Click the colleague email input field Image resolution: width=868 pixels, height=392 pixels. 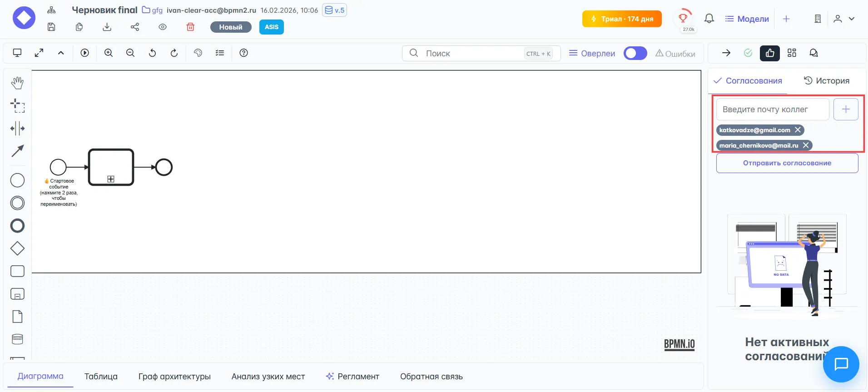point(772,109)
